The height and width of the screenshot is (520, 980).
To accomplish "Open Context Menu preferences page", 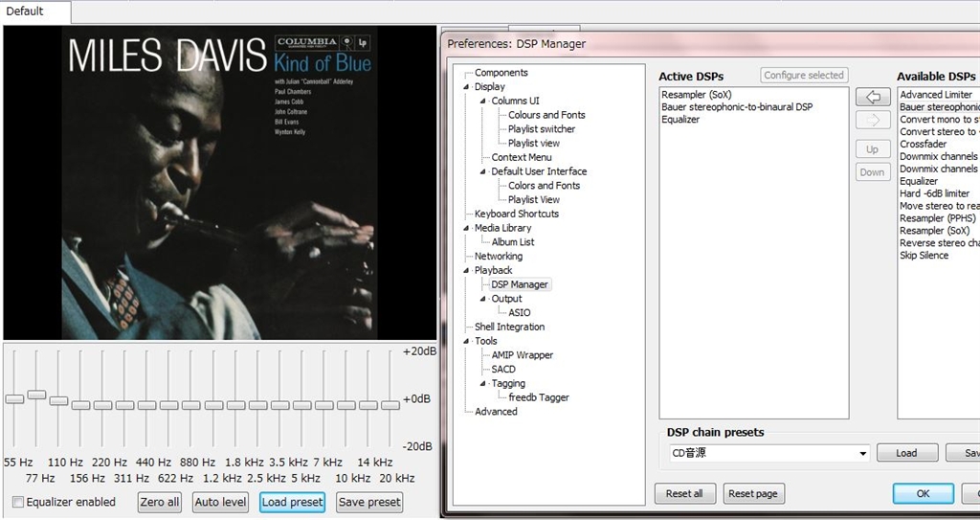I will click(522, 157).
